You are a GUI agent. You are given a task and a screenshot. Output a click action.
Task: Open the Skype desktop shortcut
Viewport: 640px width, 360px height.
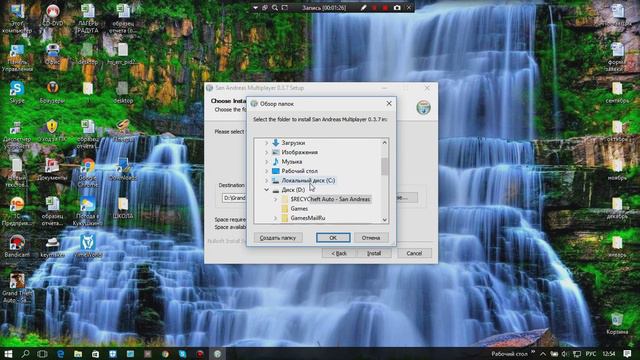tap(17, 92)
